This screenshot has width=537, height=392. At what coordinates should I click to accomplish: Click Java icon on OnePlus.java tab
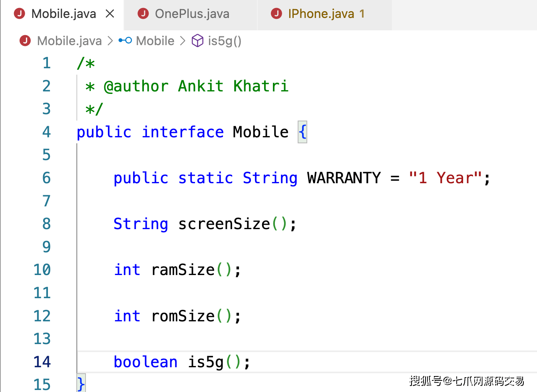click(143, 14)
